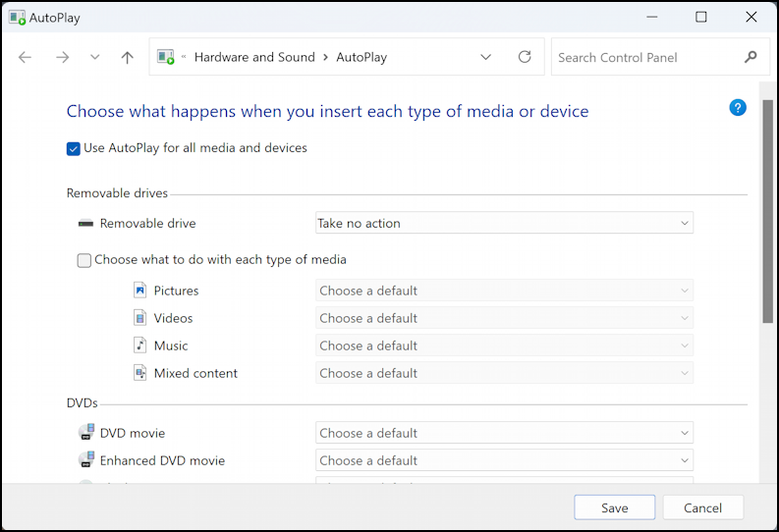Go up one level with up arrow
Image resolution: width=779 pixels, height=532 pixels.
(127, 58)
